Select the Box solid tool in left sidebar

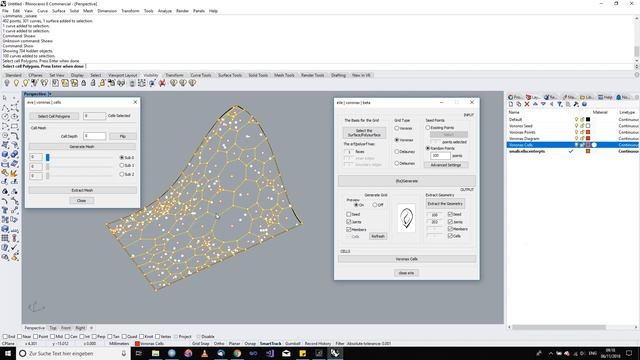[5, 154]
